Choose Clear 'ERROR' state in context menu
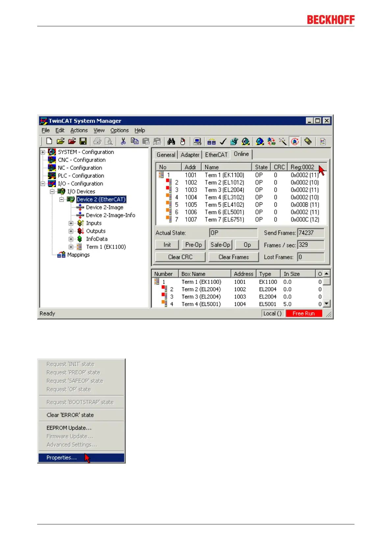The image size is (392, 554). pos(81,415)
